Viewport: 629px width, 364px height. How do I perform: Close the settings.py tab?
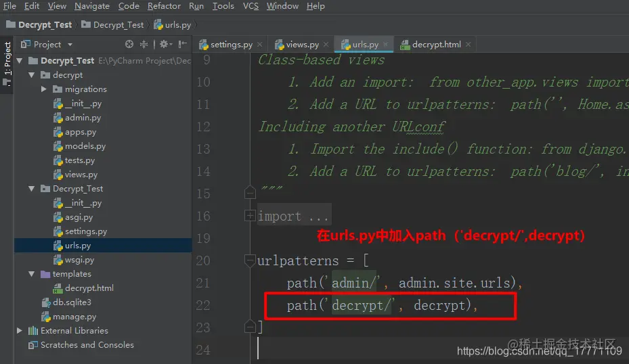click(x=259, y=45)
